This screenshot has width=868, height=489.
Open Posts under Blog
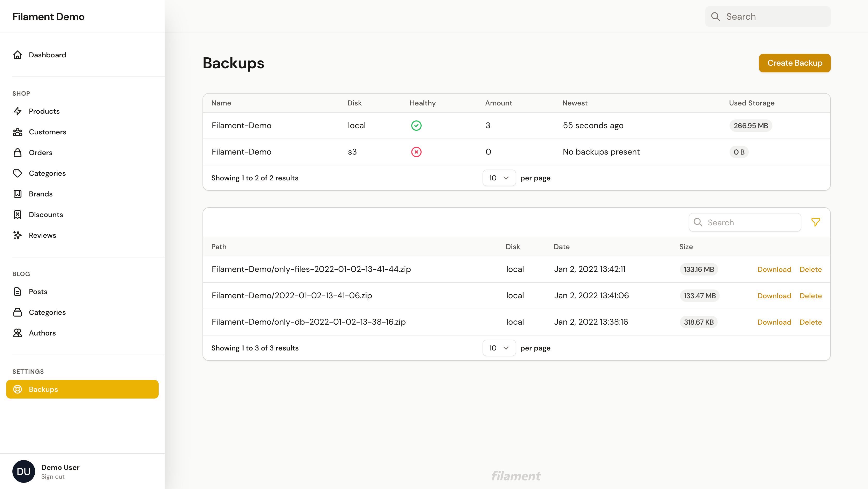(x=38, y=292)
